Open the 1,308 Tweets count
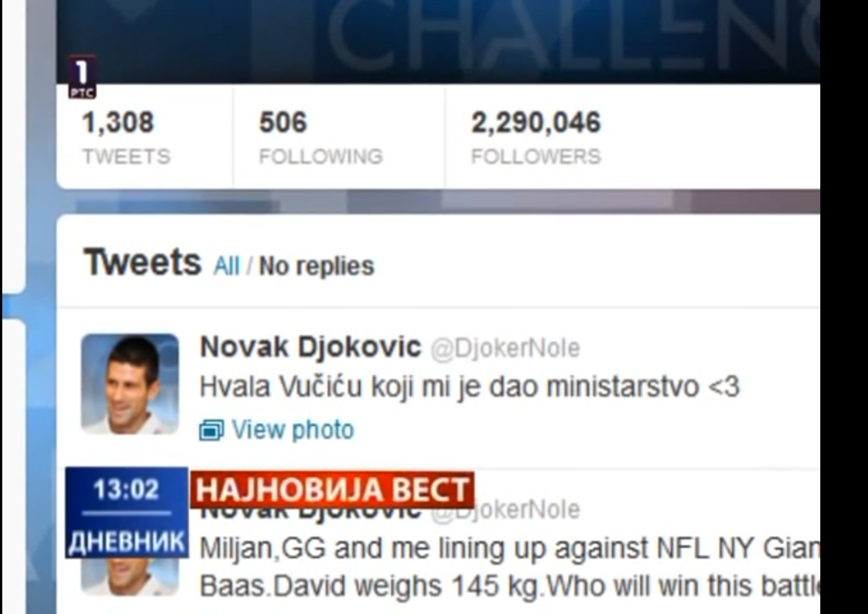This screenshot has height=614, width=868. pos(126,138)
